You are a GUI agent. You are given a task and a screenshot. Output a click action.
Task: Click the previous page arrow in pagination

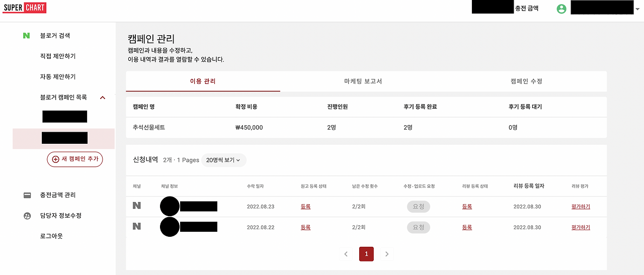(x=346, y=254)
